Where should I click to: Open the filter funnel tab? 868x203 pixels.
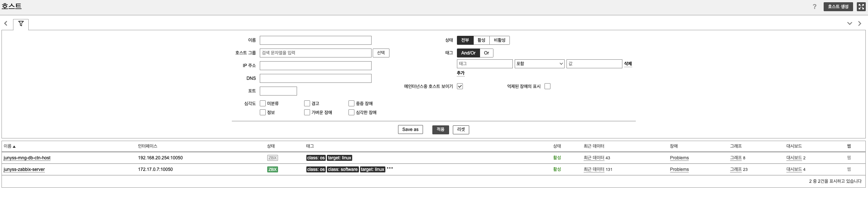pos(21,24)
